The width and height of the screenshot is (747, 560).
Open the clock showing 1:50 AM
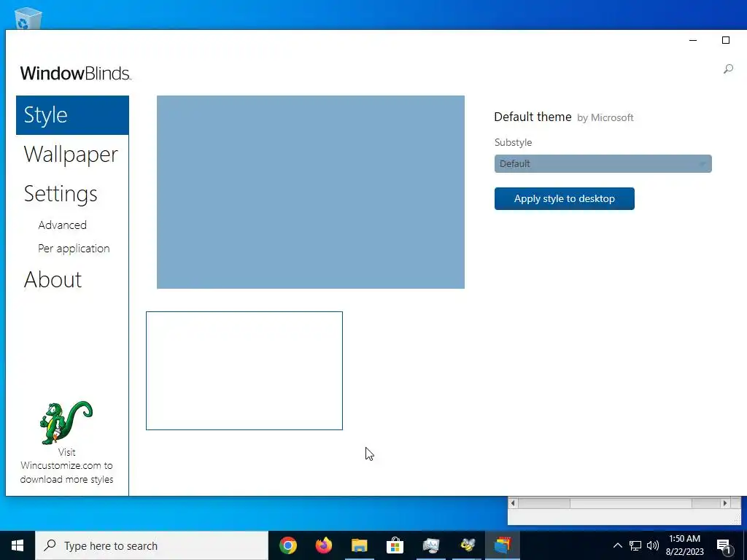click(684, 545)
